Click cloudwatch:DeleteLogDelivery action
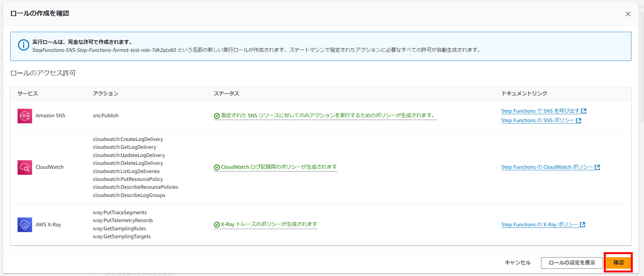This screenshot has height=276, width=644. [x=128, y=163]
